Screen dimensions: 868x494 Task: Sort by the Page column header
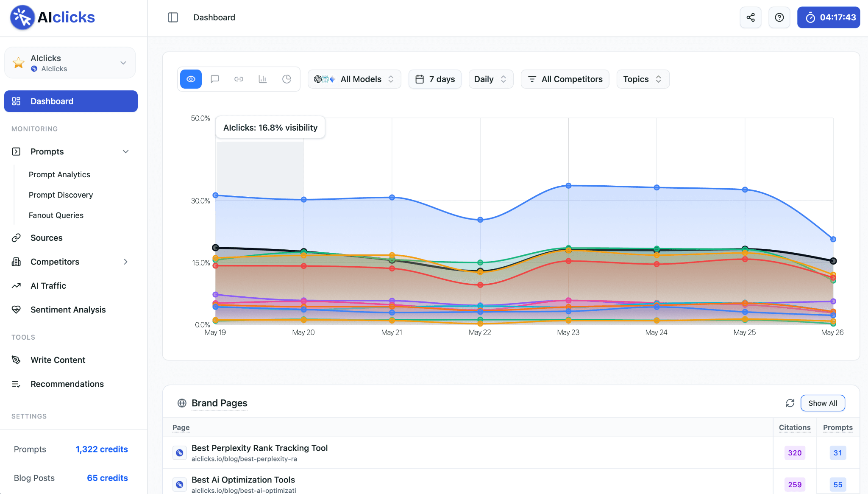(x=181, y=427)
